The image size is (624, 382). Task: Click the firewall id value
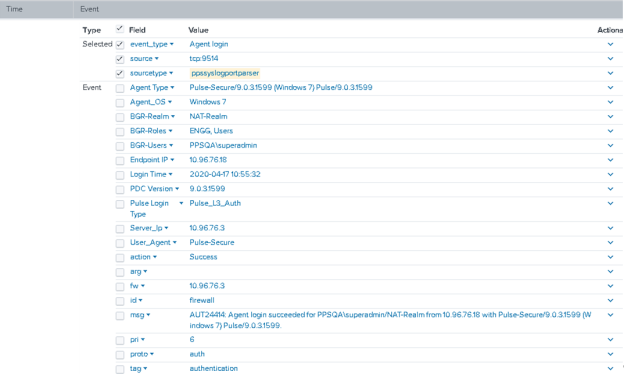point(202,300)
